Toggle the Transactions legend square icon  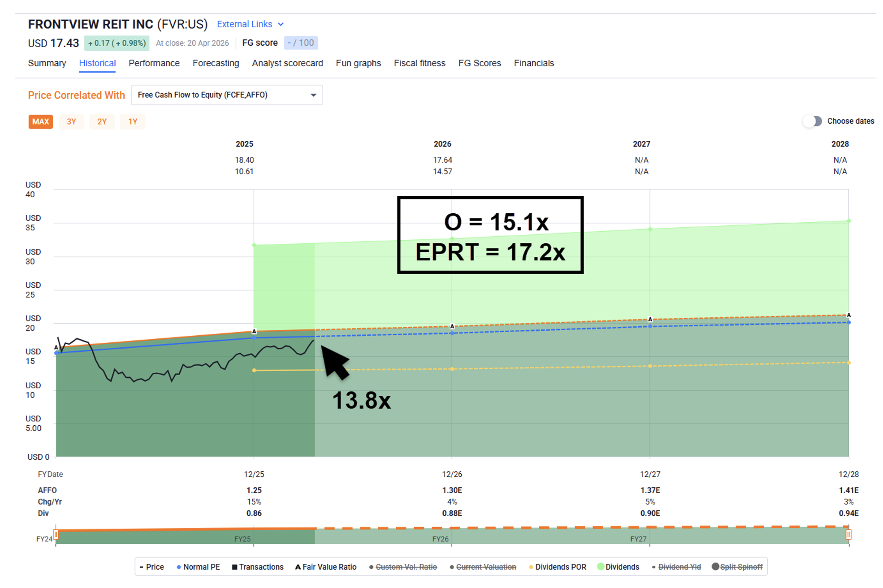coord(234,567)
